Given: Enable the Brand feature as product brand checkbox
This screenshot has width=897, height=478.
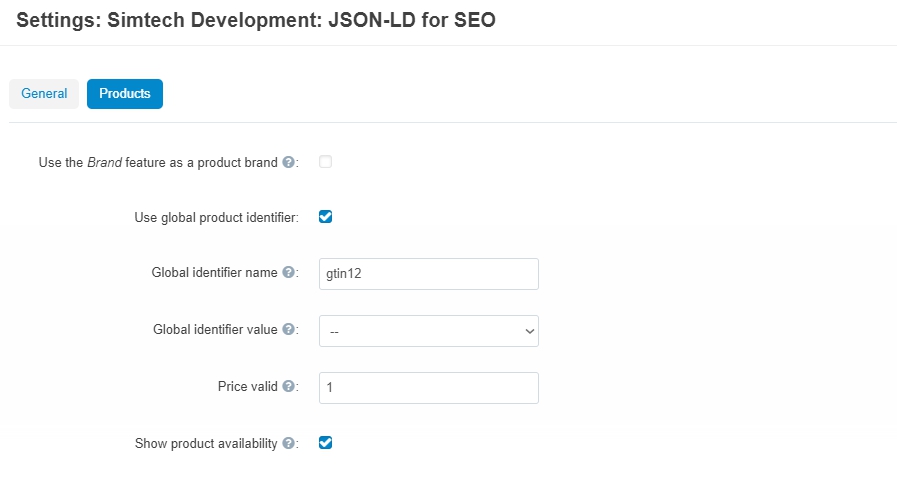Looking at the screenshot, I should coord(326,162).
